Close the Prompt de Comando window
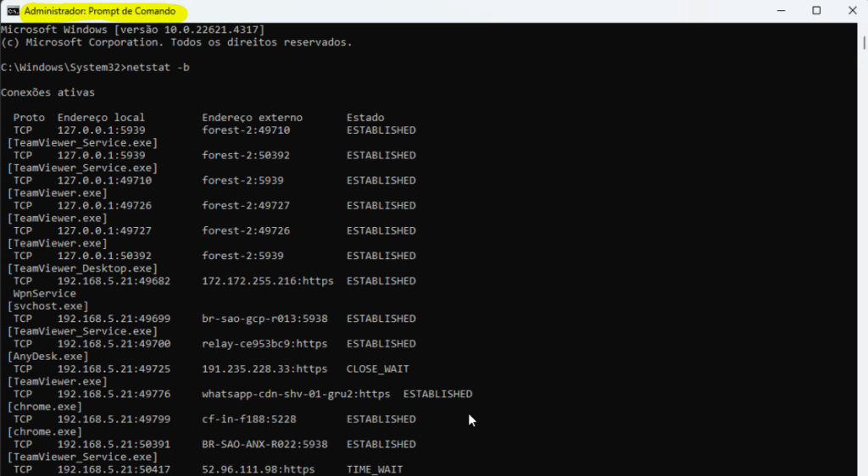This screenshot has height=476, width=868. [x=853, y=10]
